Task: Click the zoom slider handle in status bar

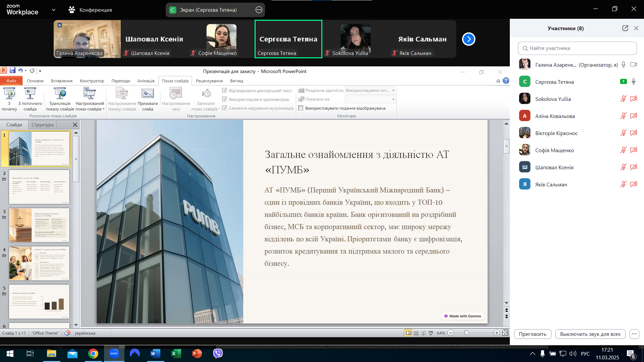Action: coord(467,333)
